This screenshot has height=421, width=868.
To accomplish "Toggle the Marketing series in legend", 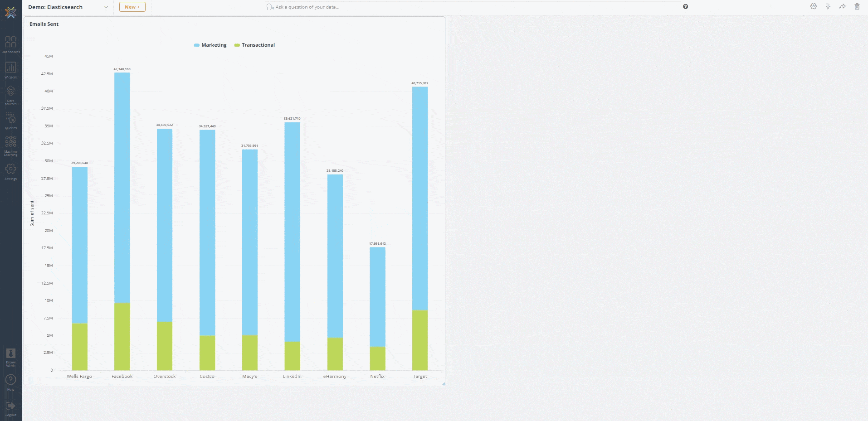I will coord(210,45).
